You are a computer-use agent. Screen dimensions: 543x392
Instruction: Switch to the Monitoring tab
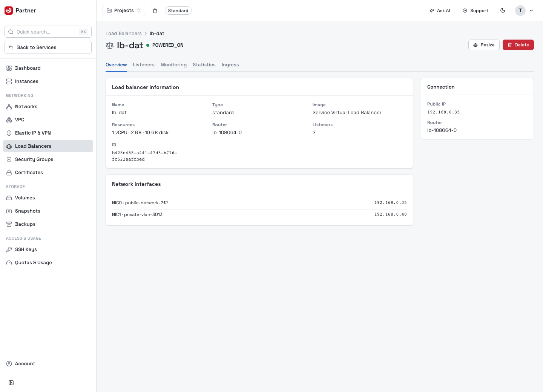[173, 65]
